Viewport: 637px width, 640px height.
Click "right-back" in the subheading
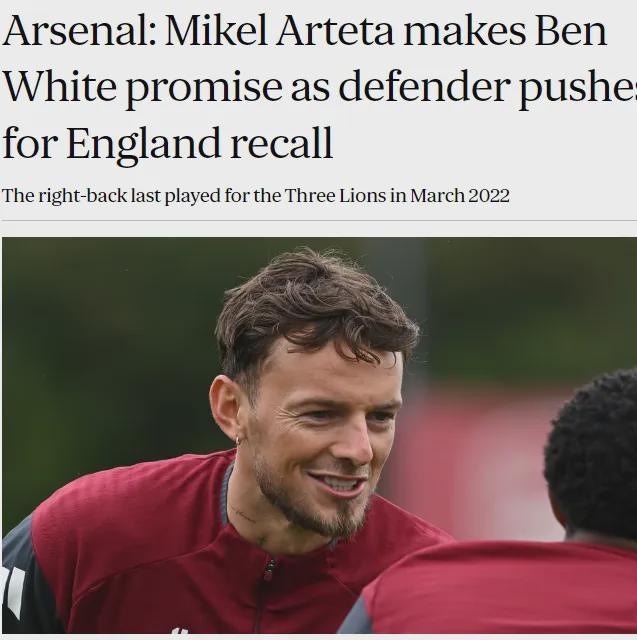[69, 195]
